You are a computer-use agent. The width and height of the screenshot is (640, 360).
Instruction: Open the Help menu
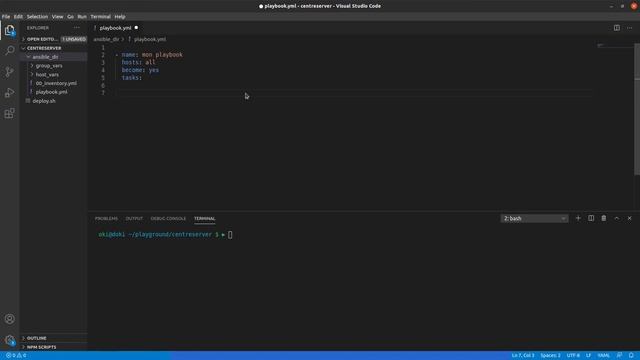120,17
